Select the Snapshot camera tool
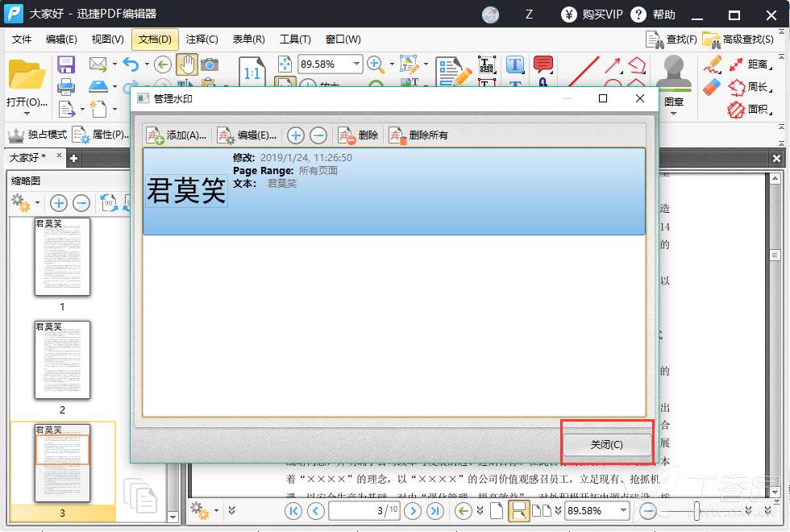 click(209, 64)
